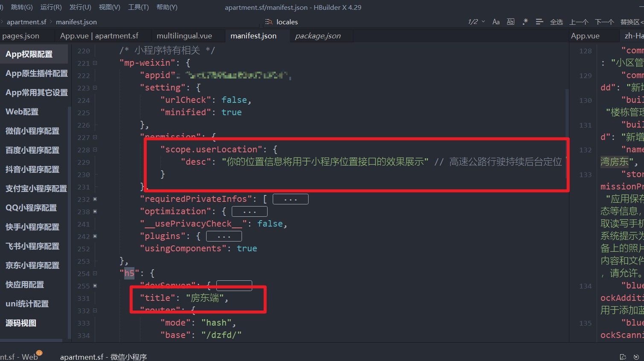Expand folded ellipsis box after plugins
Image resolution: width=644 pixels, height=361 pixels.
224,236
